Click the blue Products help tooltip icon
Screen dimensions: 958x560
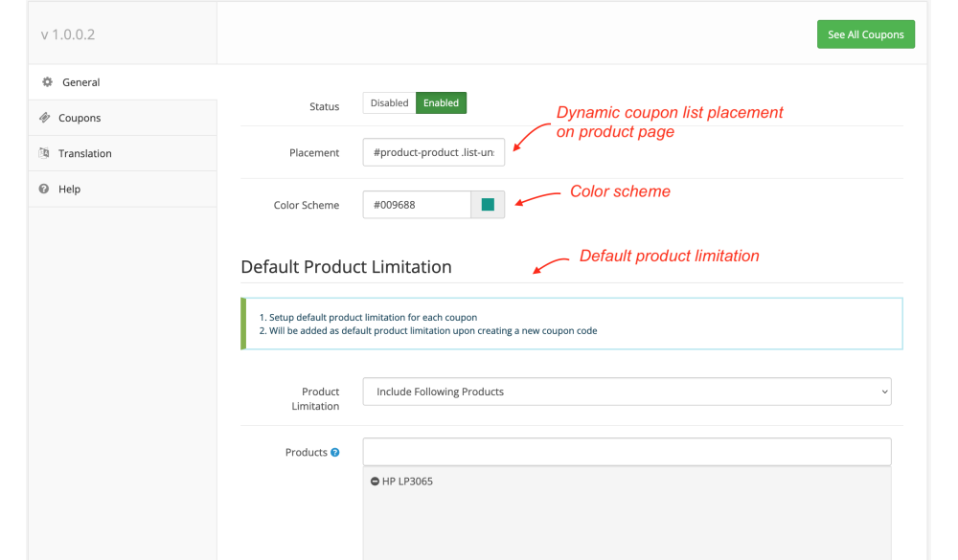pos(335,453)
